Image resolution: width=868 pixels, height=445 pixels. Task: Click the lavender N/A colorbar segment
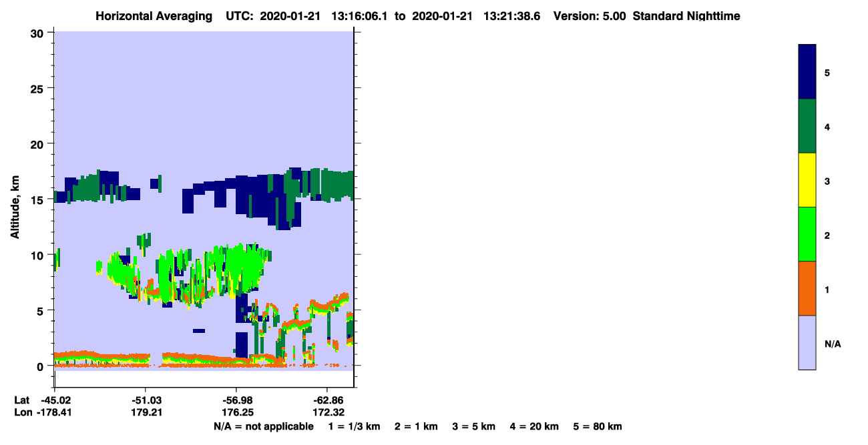point(807,342)
